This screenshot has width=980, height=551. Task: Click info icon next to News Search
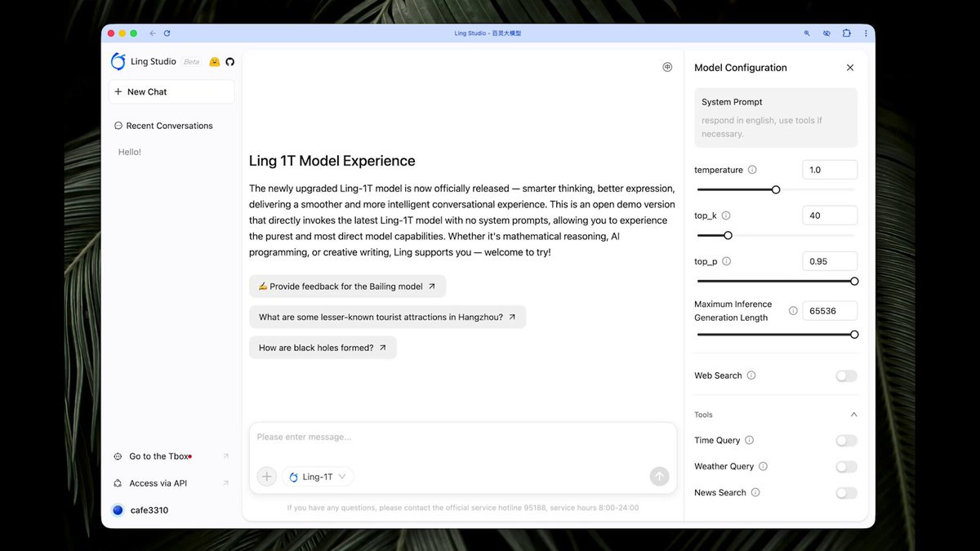[x=755, y=492]
